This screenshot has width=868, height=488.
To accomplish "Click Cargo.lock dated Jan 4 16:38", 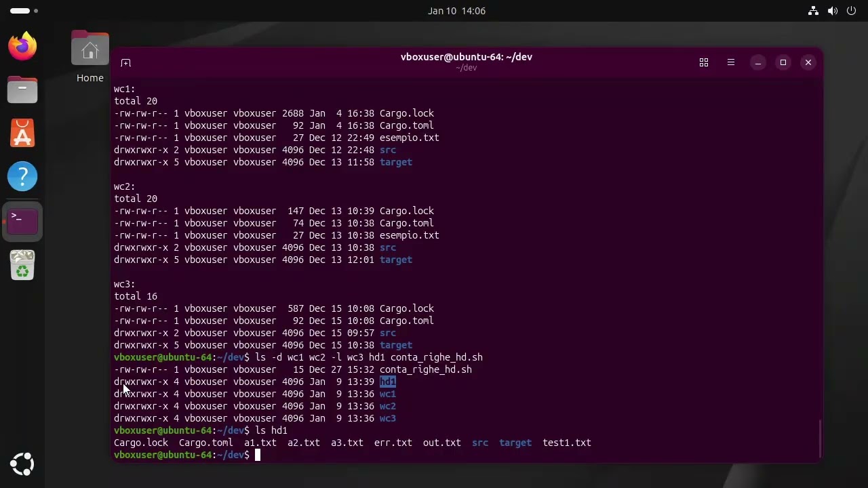I will [x=407, y=113].
